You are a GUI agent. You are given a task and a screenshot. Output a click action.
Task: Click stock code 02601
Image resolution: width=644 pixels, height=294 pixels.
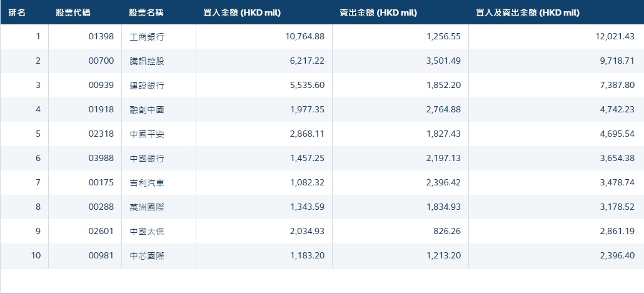pos(101,232)
